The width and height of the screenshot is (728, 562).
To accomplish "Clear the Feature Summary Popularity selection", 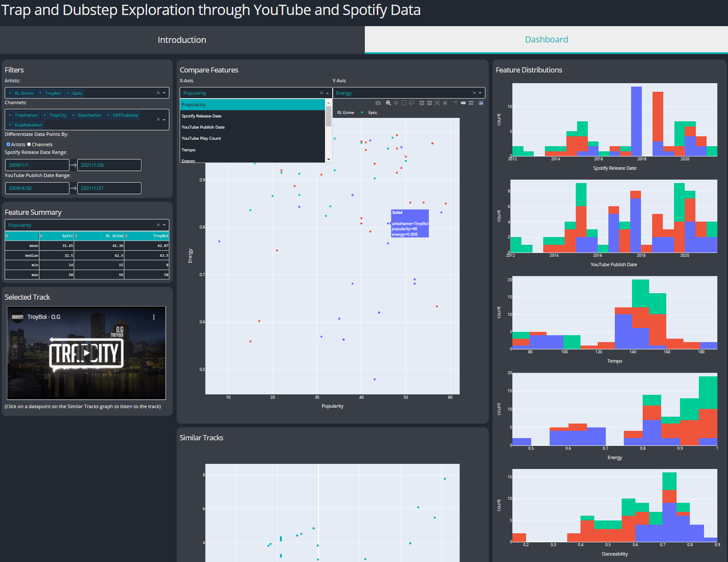I will (x=158, y=225).
